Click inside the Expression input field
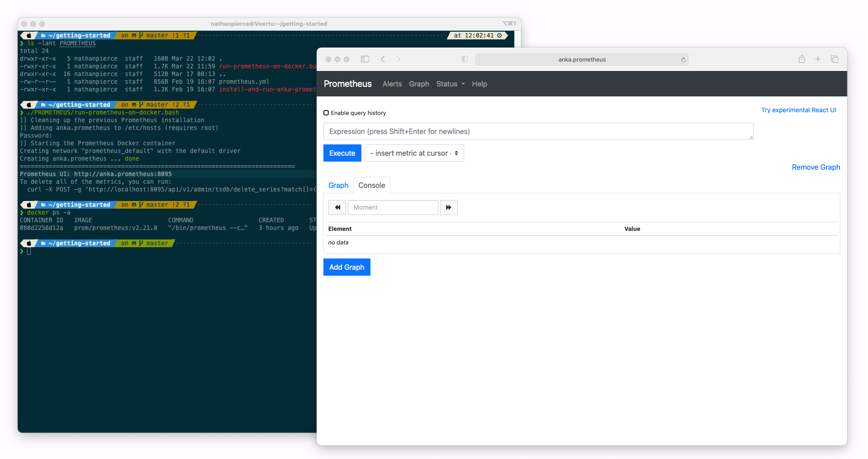 tap(538, 131)
